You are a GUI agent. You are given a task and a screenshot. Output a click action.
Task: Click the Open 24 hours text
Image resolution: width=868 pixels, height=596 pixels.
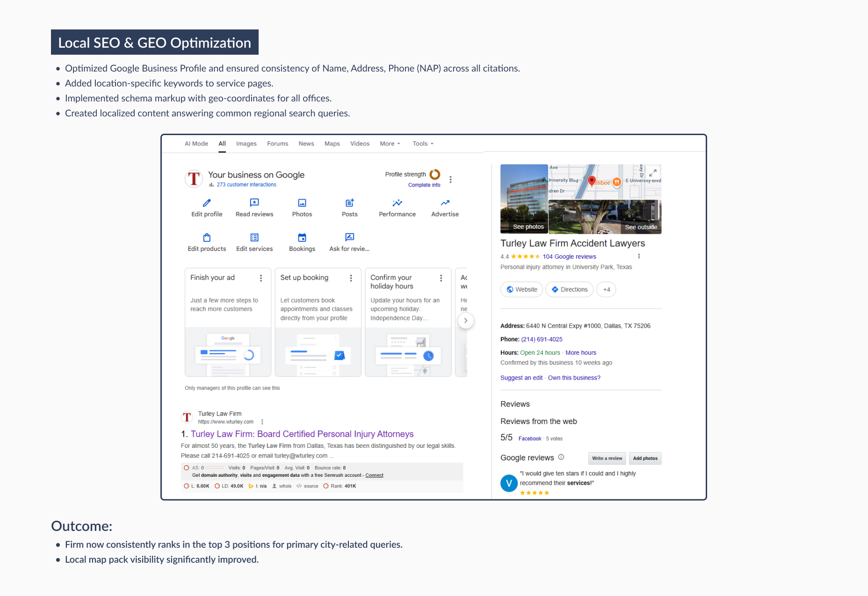pyautogui.click(x=540, y=353)
